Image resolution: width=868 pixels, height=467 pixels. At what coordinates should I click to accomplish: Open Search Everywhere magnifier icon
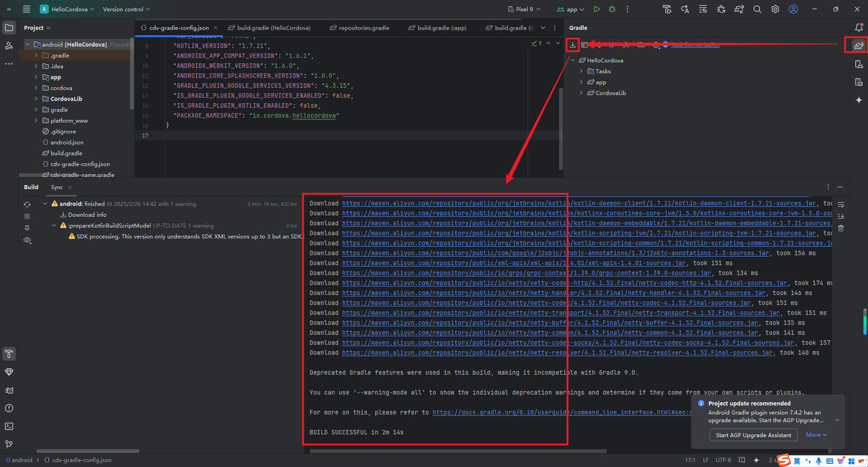757,9
